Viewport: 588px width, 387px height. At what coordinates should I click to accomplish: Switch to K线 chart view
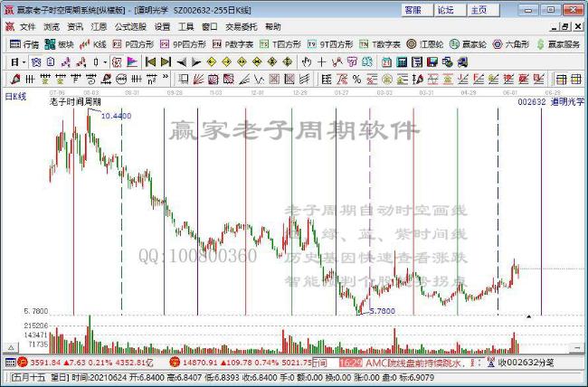coord(93,44)
